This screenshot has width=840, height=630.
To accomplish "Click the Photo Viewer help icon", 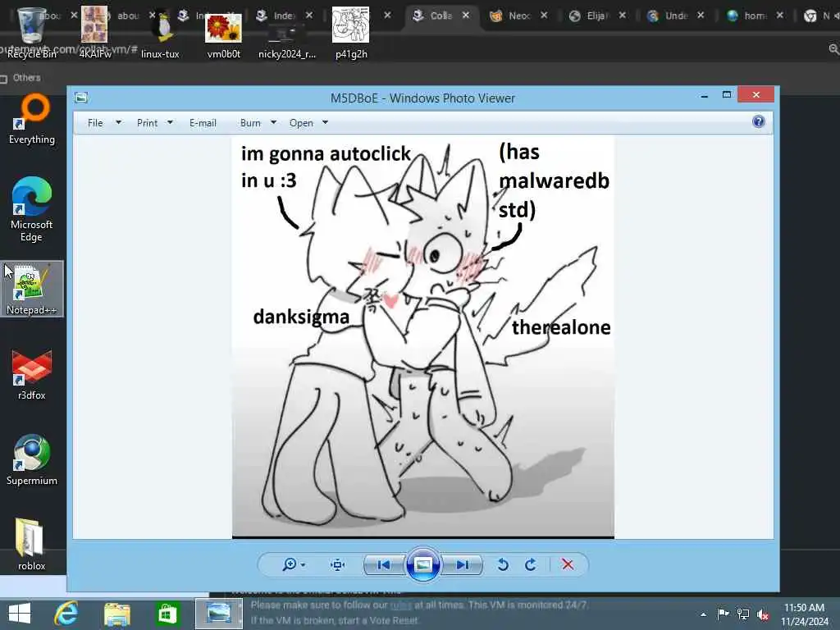I will pyautogui.click(x=759, y=121).
